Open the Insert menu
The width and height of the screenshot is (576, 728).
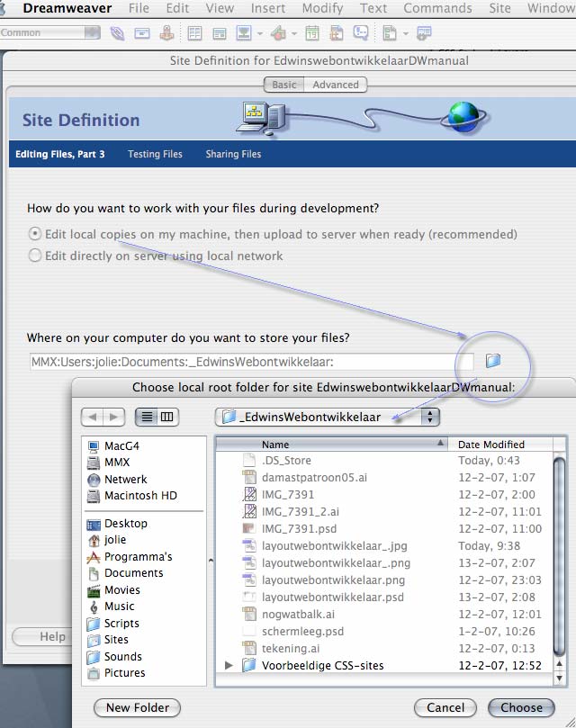point(268,8)
